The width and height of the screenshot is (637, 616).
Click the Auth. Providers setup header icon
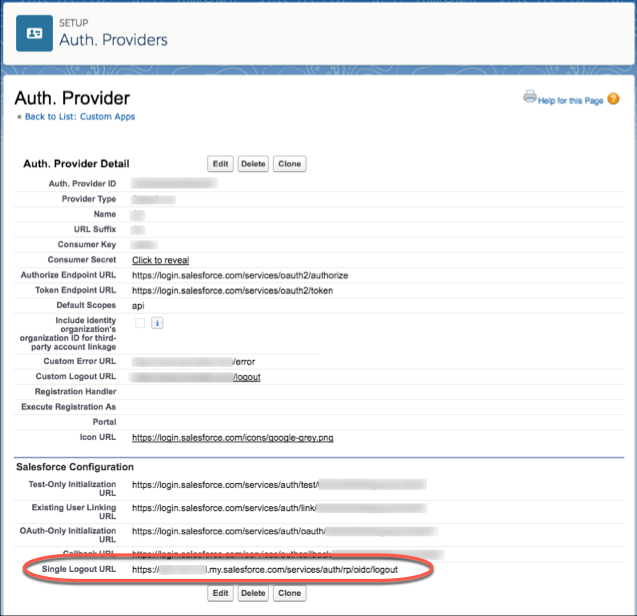click(35, 32)
